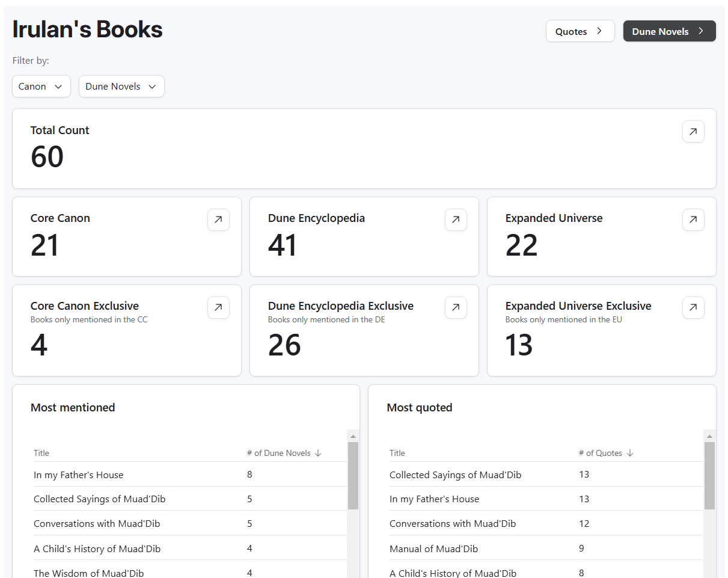
Task: Click Title header in Most mentioned table
Action: [41, 453]
